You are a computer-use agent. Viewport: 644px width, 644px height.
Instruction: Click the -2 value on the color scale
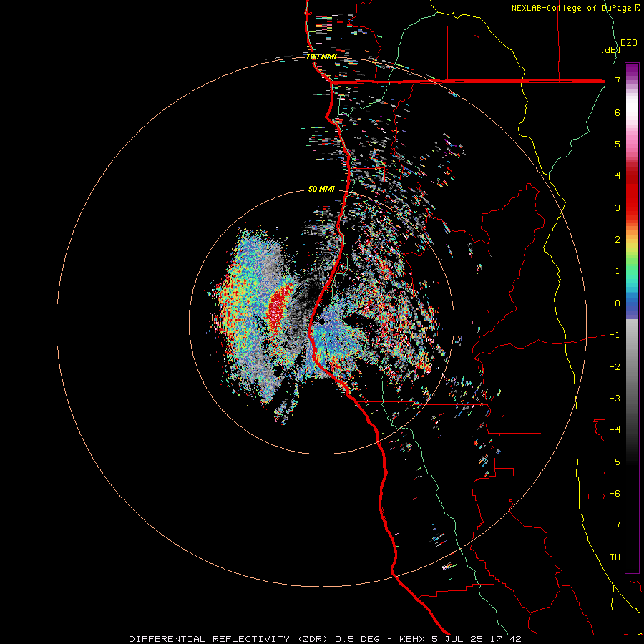615,367
